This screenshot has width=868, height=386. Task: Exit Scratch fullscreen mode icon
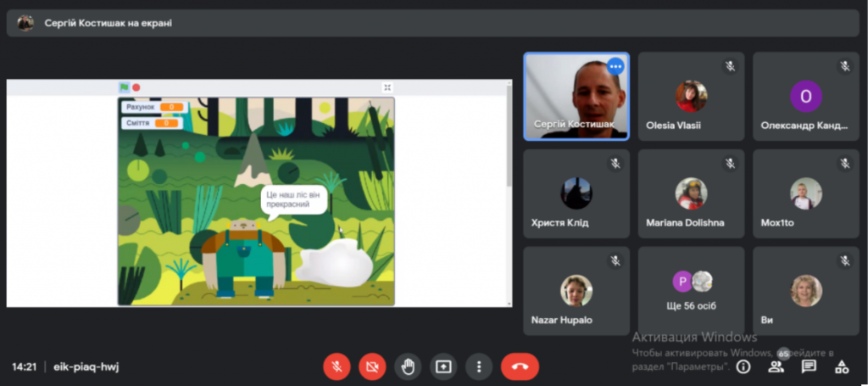[387, 87]
